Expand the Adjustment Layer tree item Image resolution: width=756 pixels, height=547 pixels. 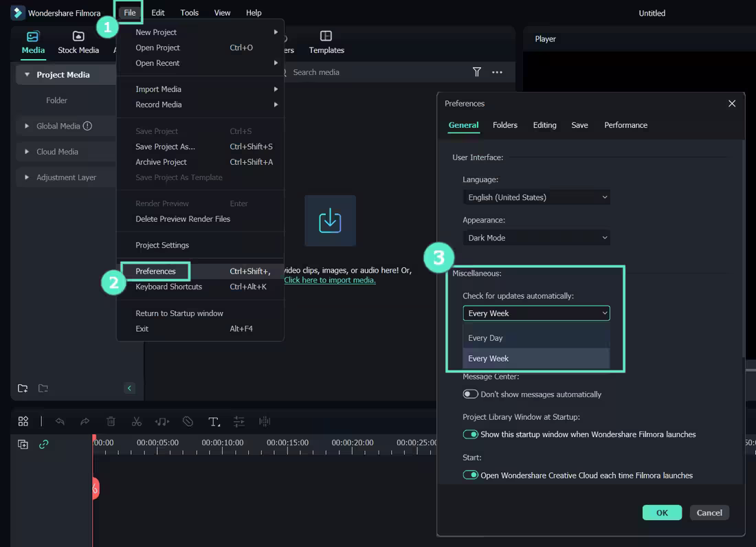(27, 177)
